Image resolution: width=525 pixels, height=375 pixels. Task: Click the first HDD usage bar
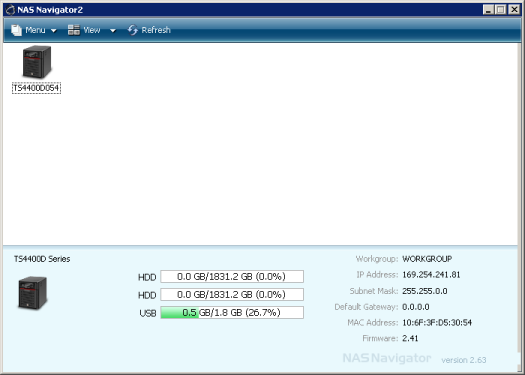pos(232,277)
